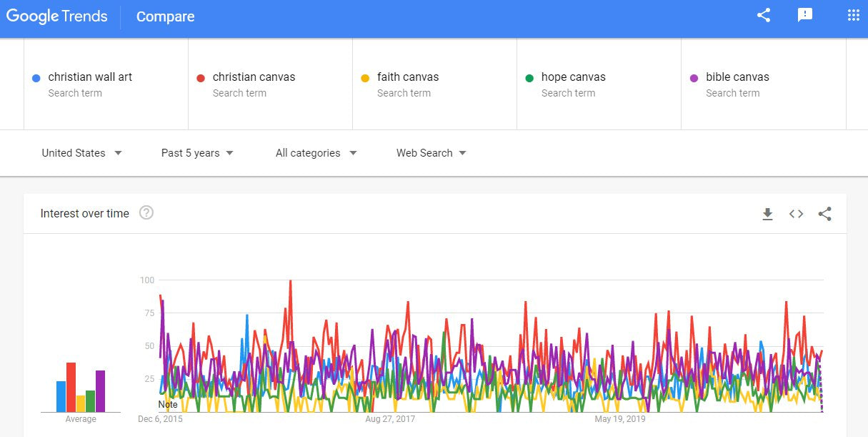Share the Interest over time chart

[824, 214]
